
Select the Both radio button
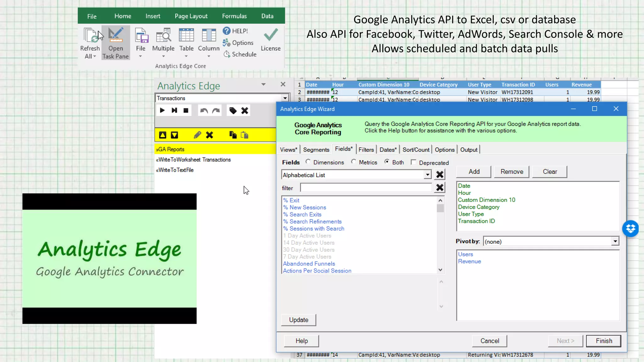[x=387, y=162]
